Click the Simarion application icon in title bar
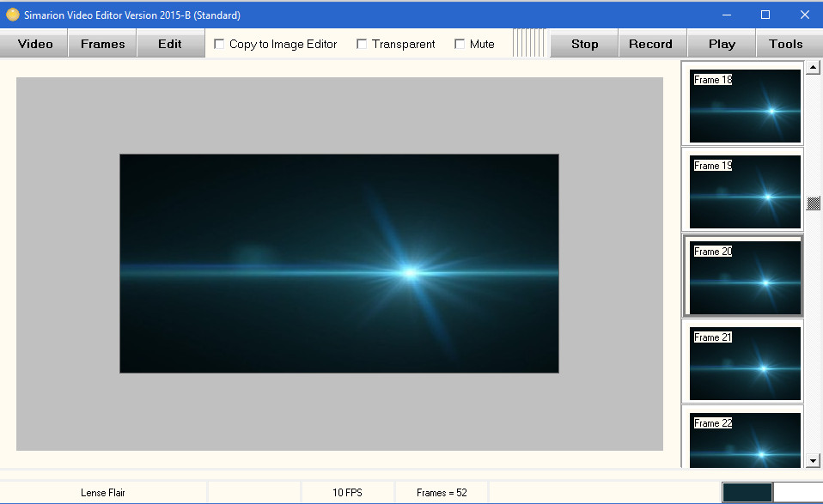The width and height of the screenshot is (823, 504). (14, 15)
